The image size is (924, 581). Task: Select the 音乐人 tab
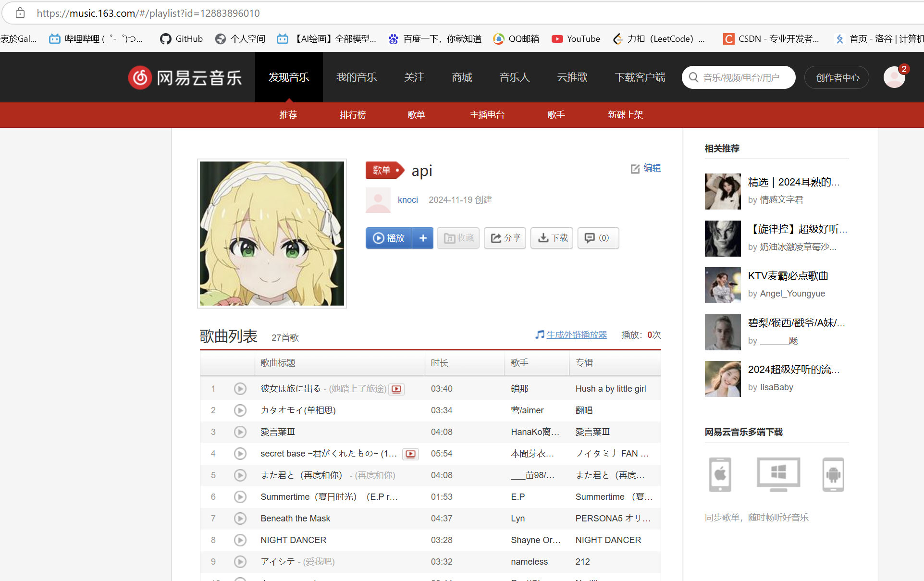tap(515, 77)
